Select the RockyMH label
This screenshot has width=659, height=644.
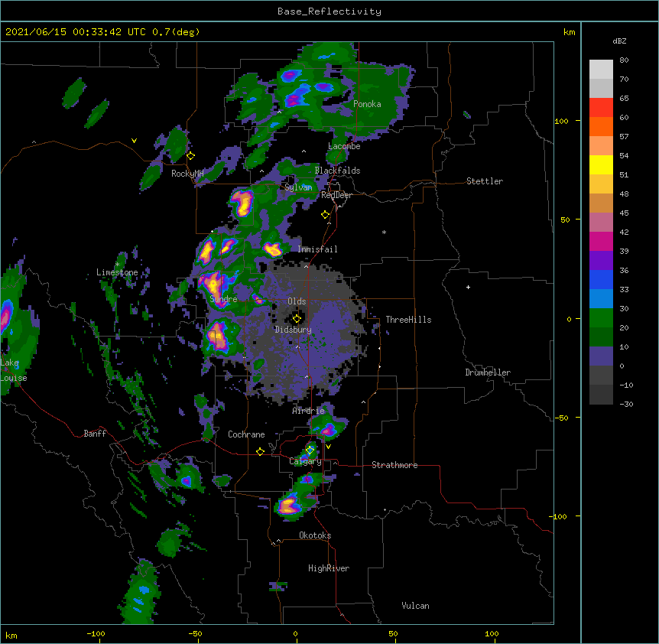coord(187,174)
